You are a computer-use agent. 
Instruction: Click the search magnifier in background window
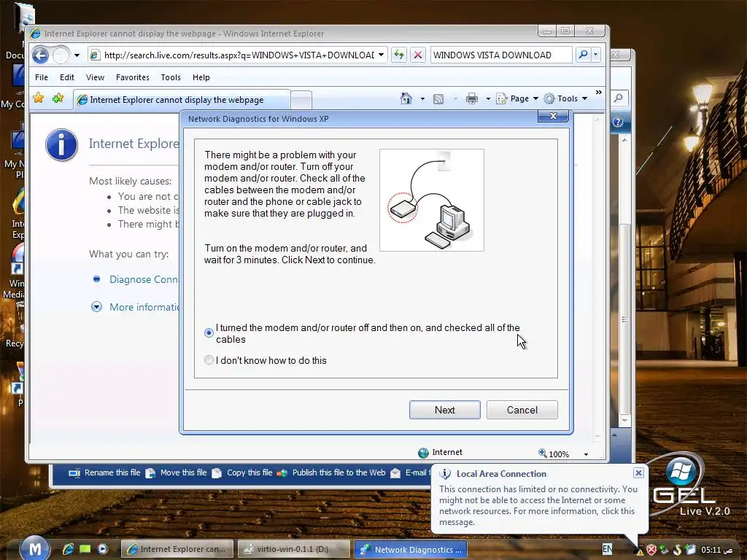(619, 98)
